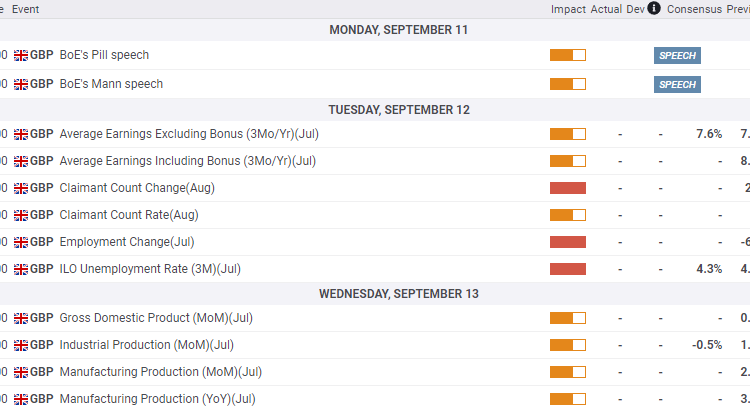
Task: Click UK flag on Industrial Production row
Action: 21,345
